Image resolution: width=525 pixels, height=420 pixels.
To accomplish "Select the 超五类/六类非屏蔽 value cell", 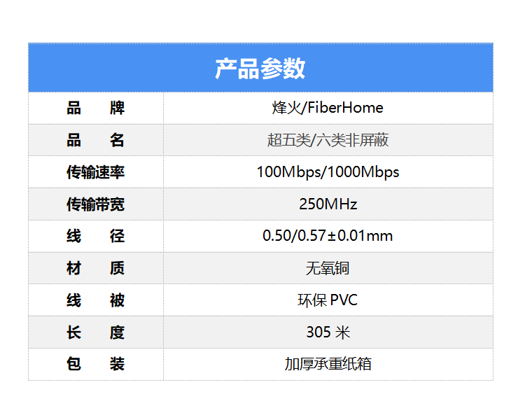I will 328,140.
